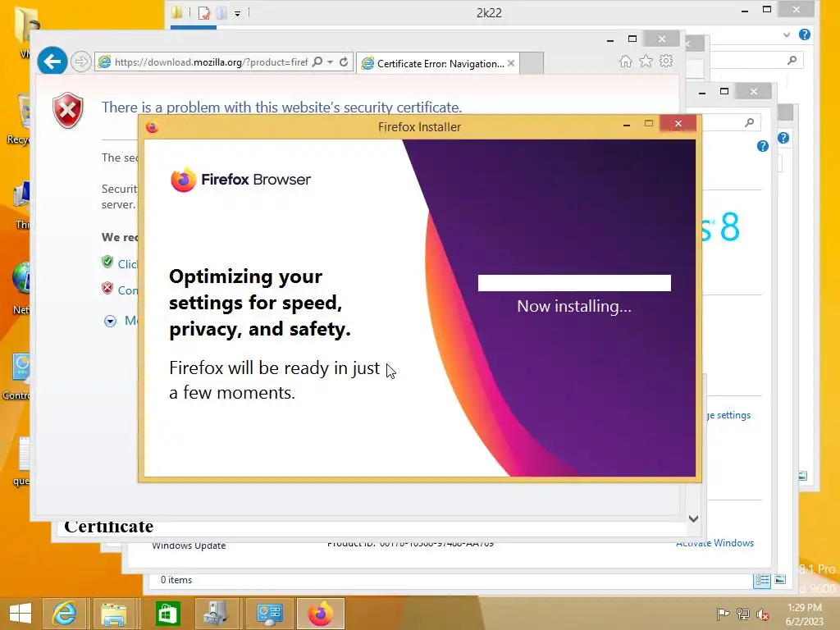Select the Network desktop icon
The image size is (840, 630).
tap(21, 290)
